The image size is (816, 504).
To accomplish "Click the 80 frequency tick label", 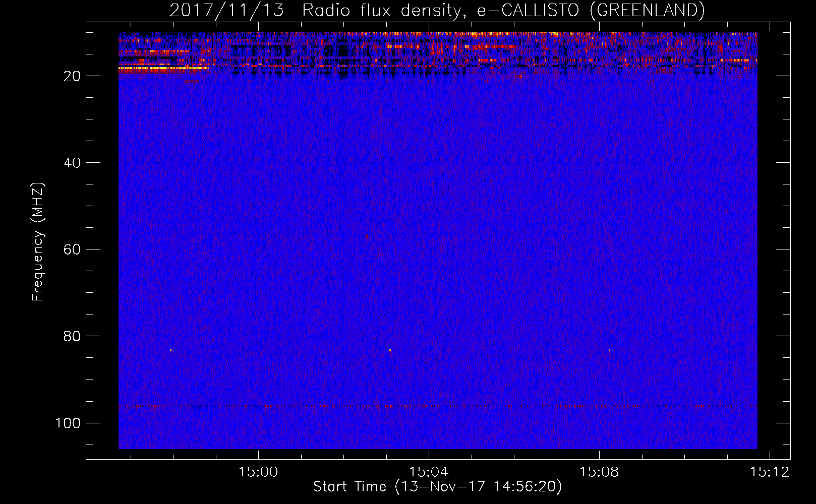I will 72,336.
